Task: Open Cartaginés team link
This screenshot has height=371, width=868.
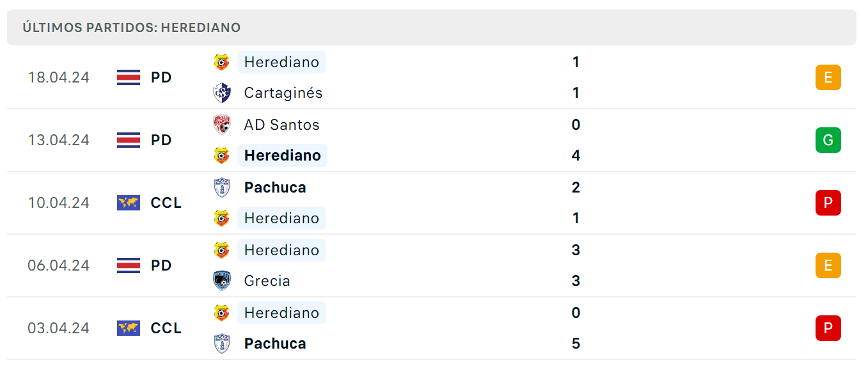Action: (283, 93)
